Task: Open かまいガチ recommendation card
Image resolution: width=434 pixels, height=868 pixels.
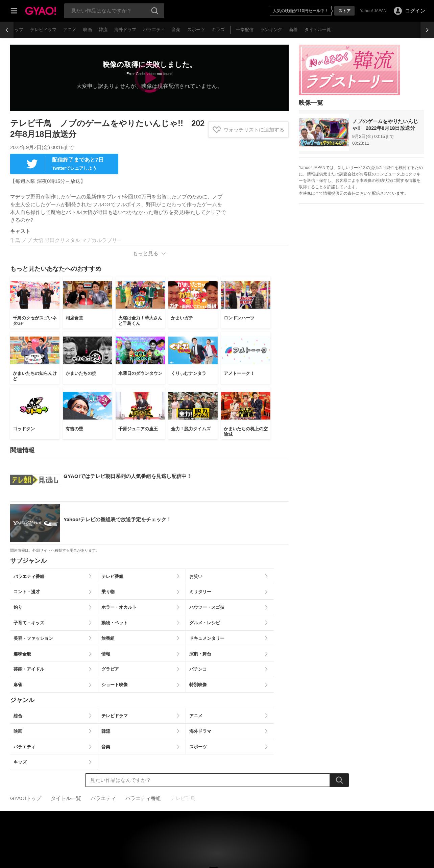Action: coord(193,303)
